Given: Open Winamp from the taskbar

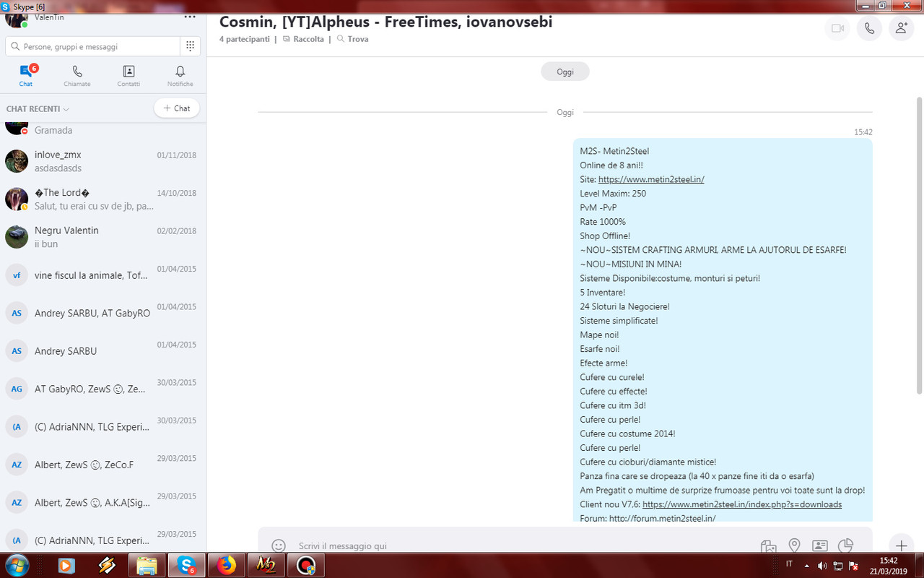Looking at the screenshot, I should point(107,565).
